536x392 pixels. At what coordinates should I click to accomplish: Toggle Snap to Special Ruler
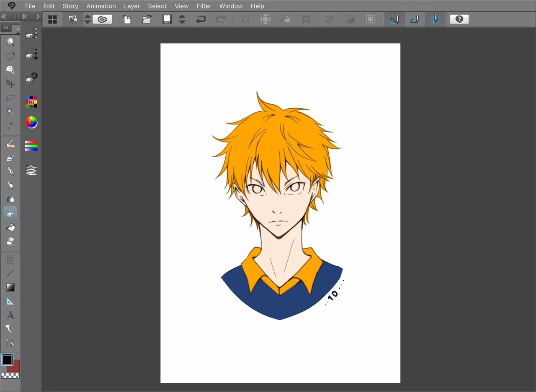(415, 19)
